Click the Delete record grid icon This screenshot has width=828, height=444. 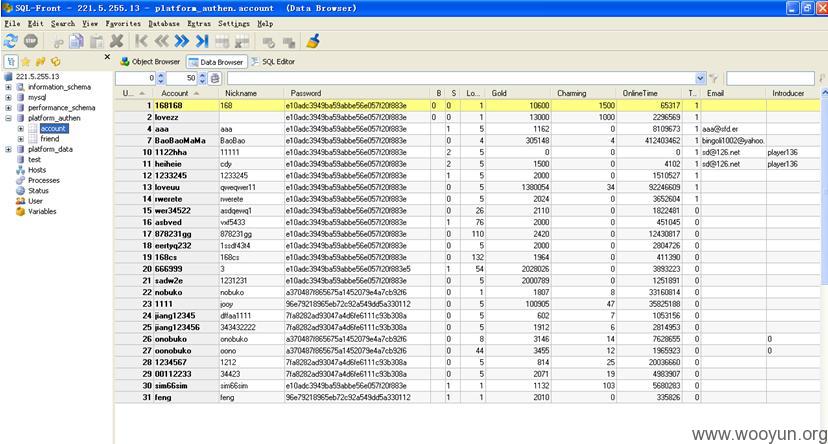click(x=242, y=42)
